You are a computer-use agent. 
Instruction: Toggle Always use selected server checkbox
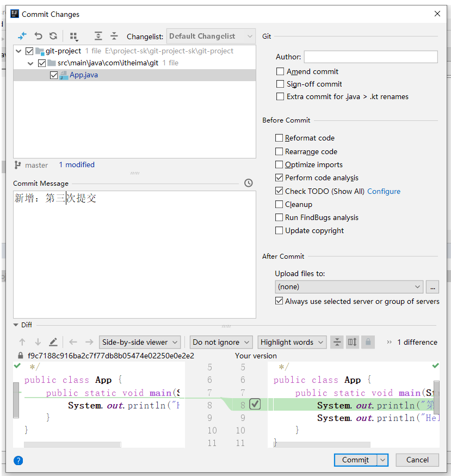(279, 301)
